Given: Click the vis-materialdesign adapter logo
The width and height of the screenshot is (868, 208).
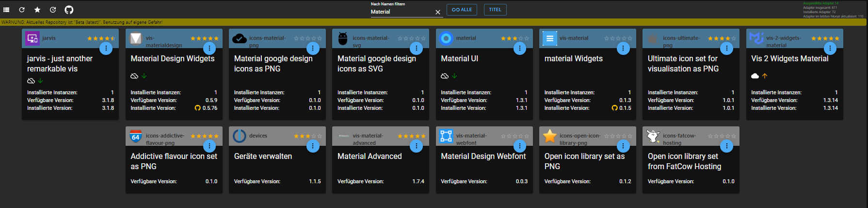Looking at the screenshot, I should (x=136, y=38).
